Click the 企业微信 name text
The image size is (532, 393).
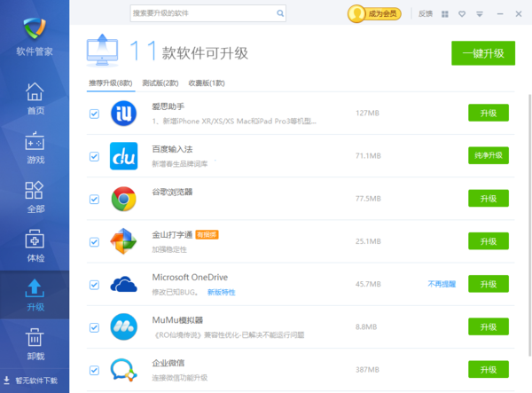(168, 363)
